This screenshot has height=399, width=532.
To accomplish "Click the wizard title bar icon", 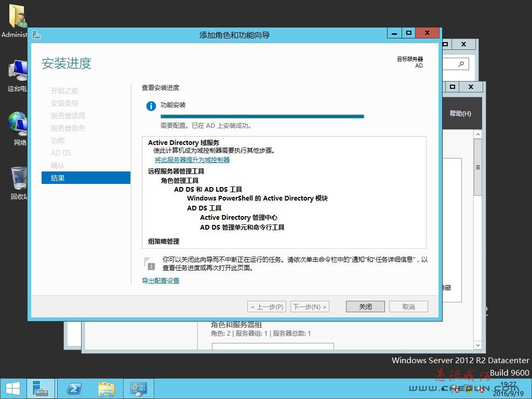I will click(x=36, y=35).
